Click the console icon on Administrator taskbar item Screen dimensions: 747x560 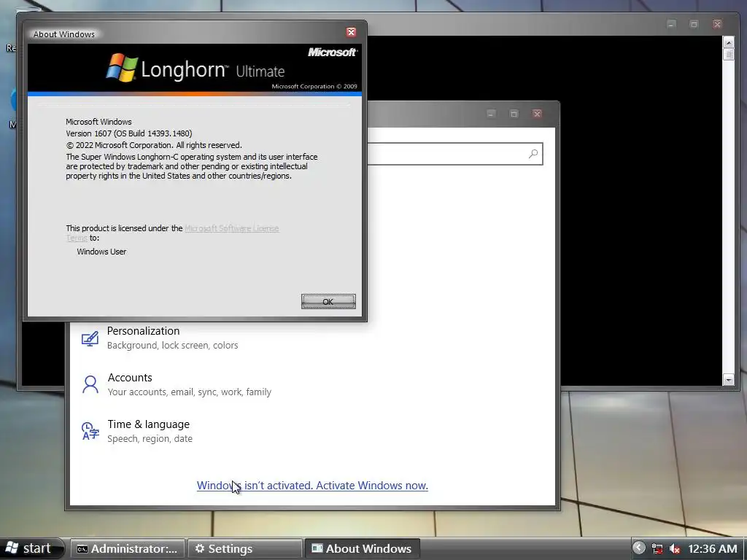82,549
